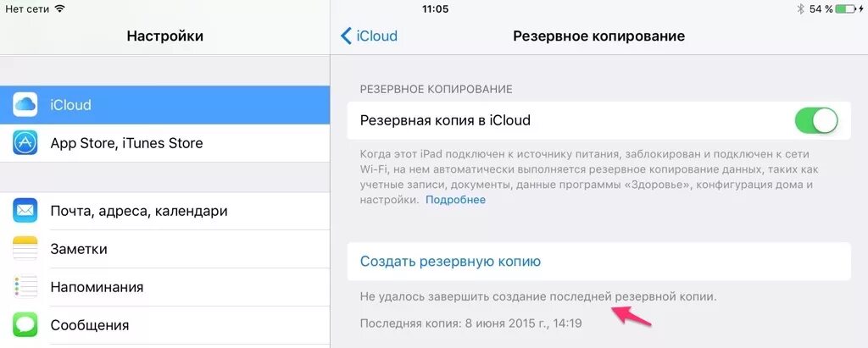The image size is (868, 348).
Task: Open 'Заметки' settings row
Action: 165,249
